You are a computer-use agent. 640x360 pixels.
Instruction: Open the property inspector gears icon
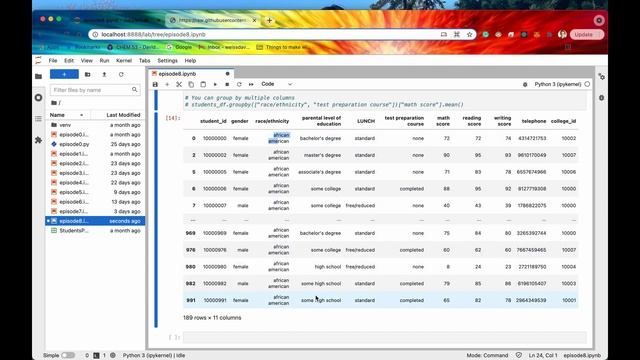pyautogui.click(x=601, y=76)
